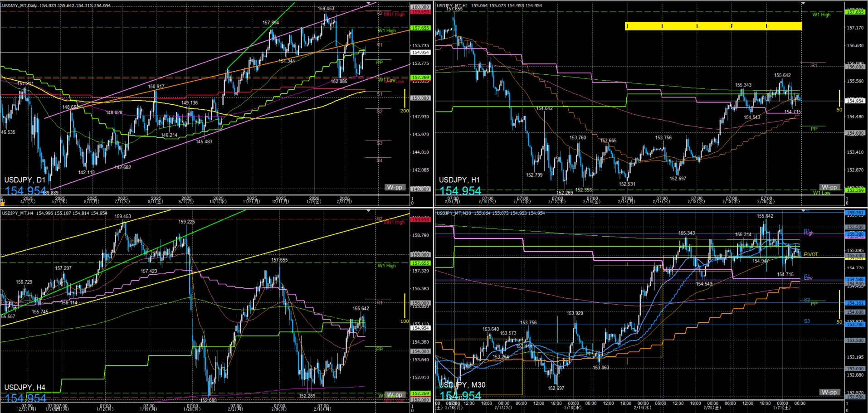Select the yellow rectangle on the H1 chart
This screenshot has width=868, height=413.
[x=713, y=26]
